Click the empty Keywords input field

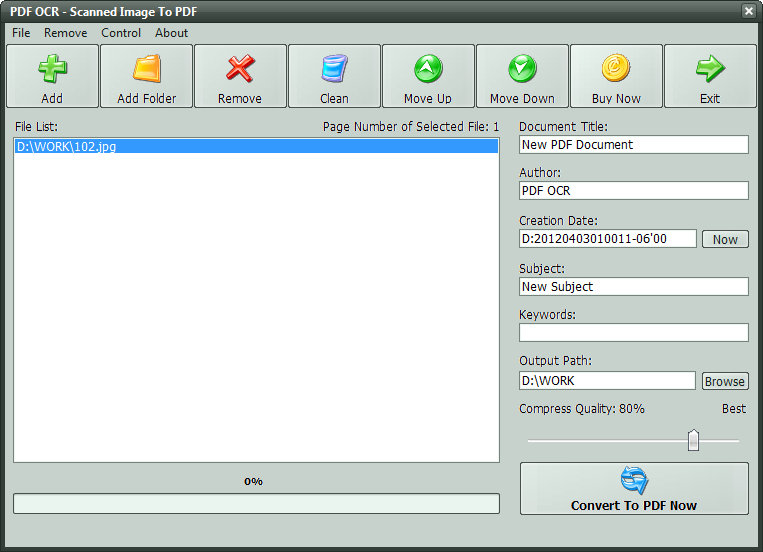634,332
